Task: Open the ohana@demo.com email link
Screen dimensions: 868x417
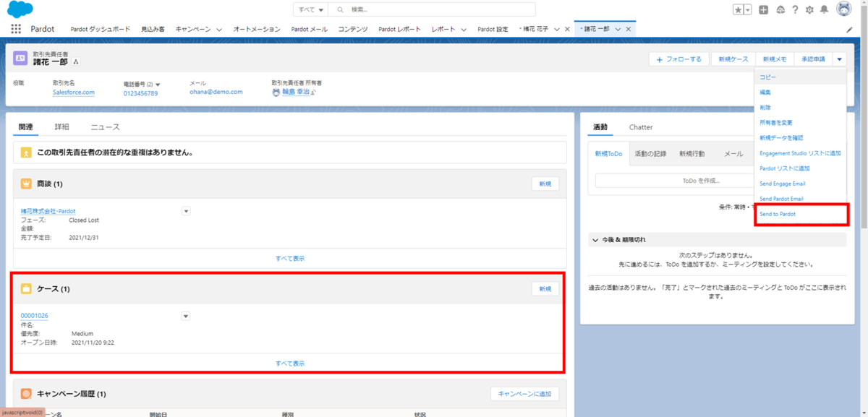Action: pyautogui.click(x=216, y=93)
